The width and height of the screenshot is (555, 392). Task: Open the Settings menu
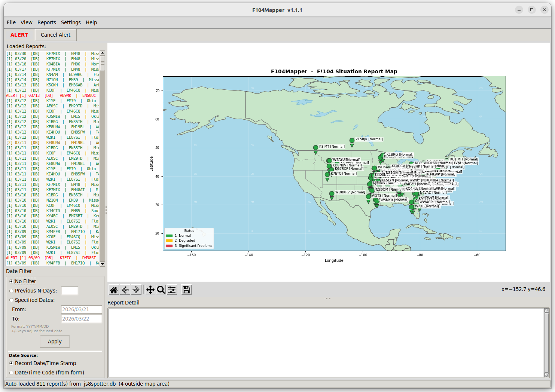pyautogui.click(x=71, y=22)
